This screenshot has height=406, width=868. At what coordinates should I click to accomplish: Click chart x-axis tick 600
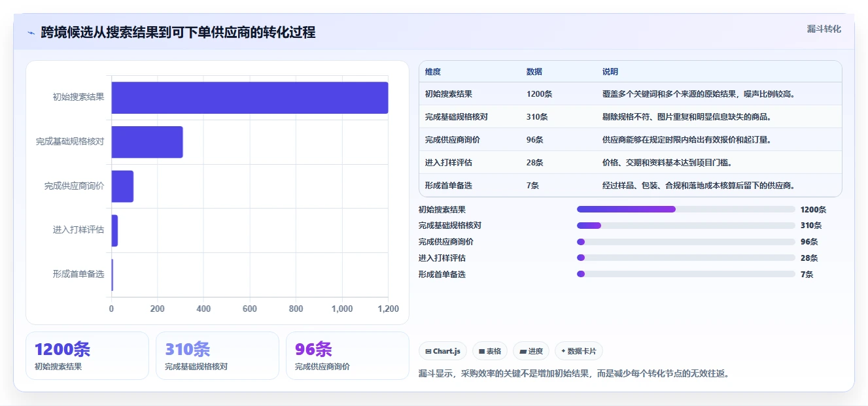pyautogui.click(x=250, y=309)
